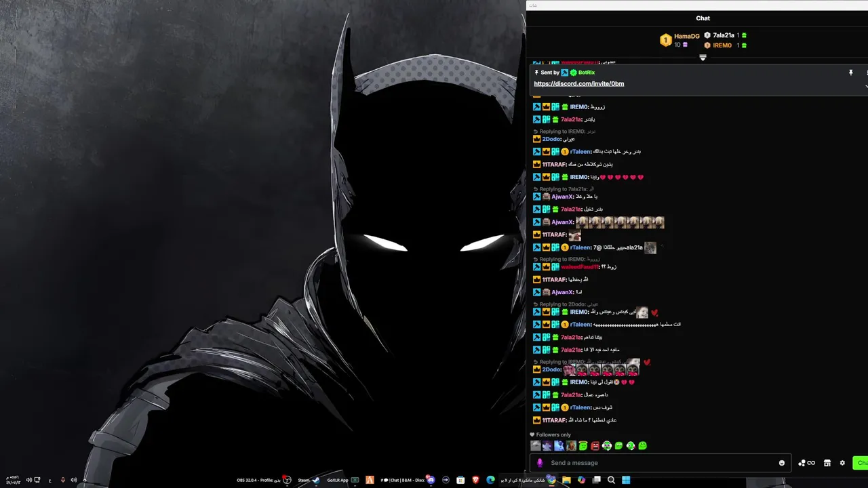Open the chat shop icon
The height and width of the screenshot is (488, 868).
pyautogui.click(x=827, y=463)
